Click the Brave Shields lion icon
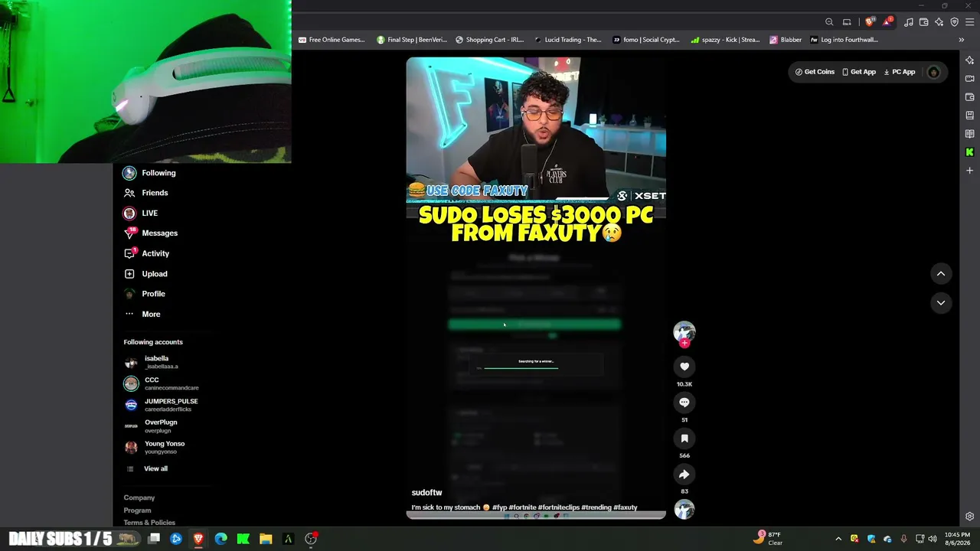 869,22
